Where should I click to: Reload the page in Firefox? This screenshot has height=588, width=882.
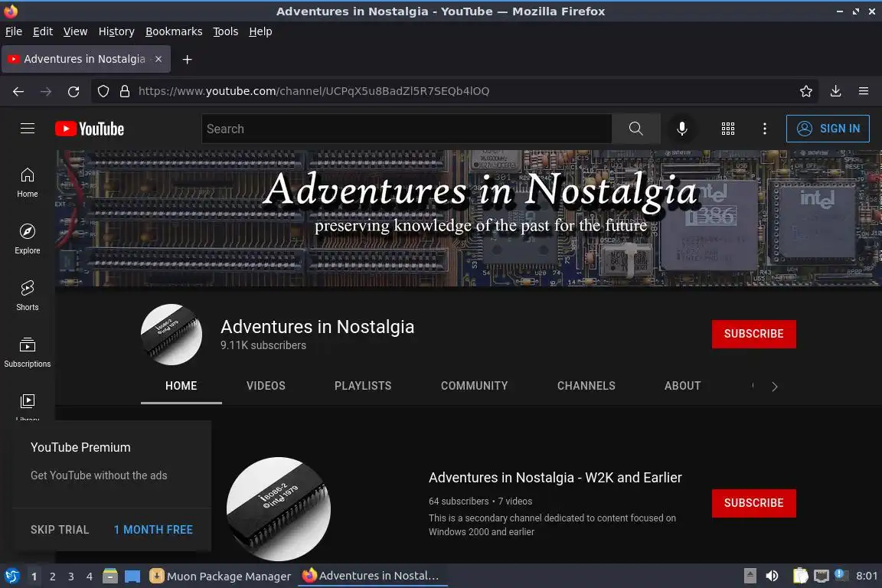pos(73,91)
